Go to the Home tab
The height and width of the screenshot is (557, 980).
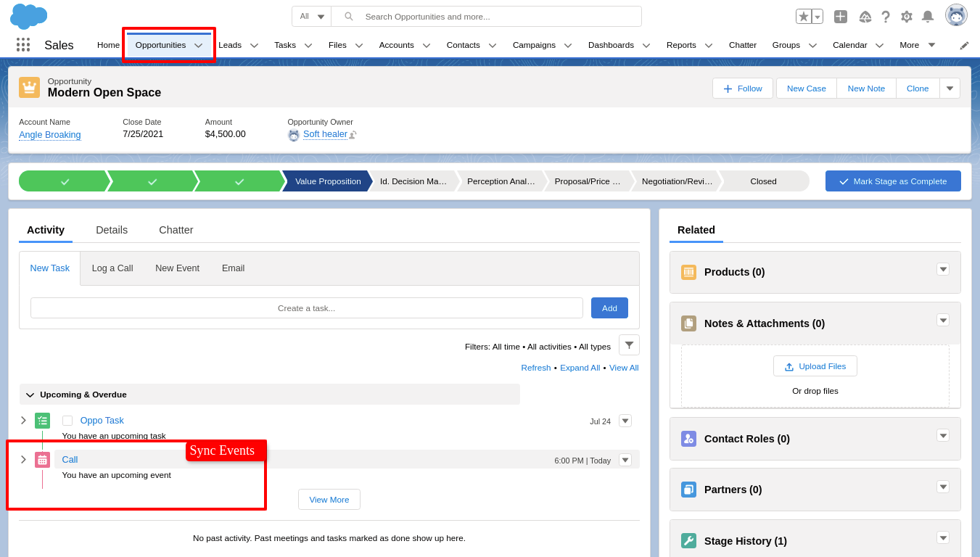coord(108,45)
